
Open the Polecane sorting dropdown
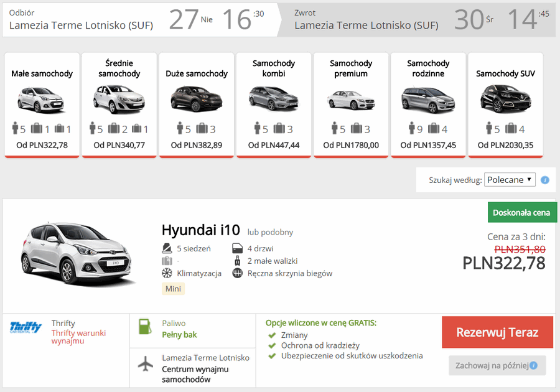[510, 179]
